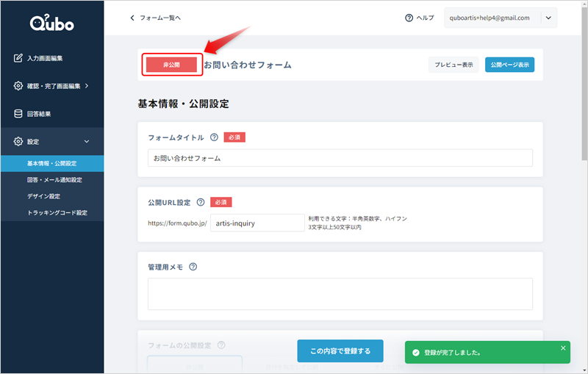This screenshot has width=588, height=374.
Task: Click the quboartis+help4@gmail.com account text
Action: 490,18
